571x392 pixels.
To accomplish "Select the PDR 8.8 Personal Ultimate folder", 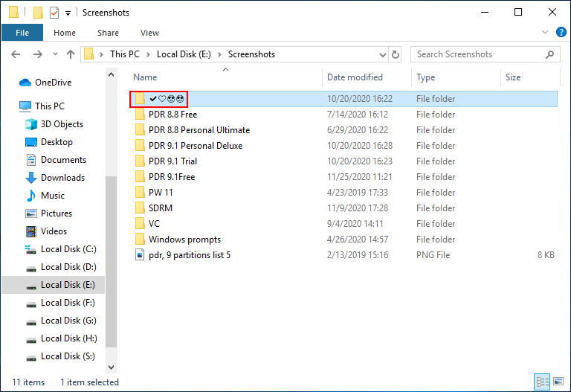I will coord(199,130).
